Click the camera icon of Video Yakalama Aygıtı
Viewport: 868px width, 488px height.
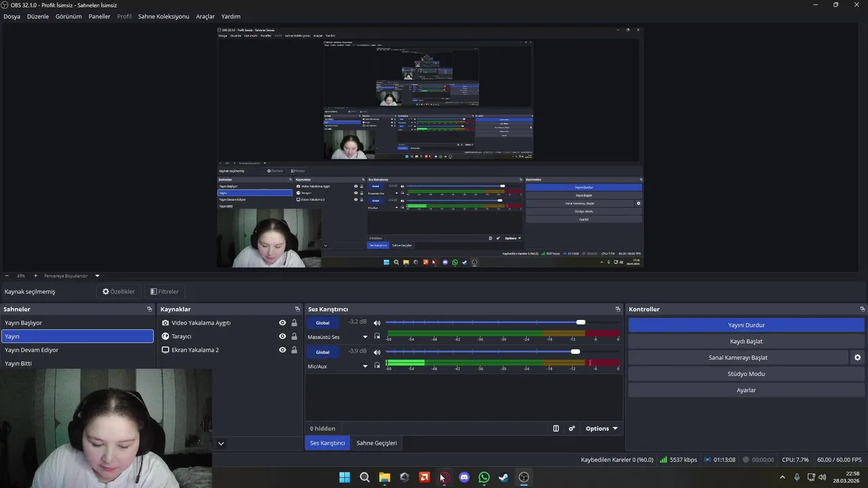(x=165, y=323)
